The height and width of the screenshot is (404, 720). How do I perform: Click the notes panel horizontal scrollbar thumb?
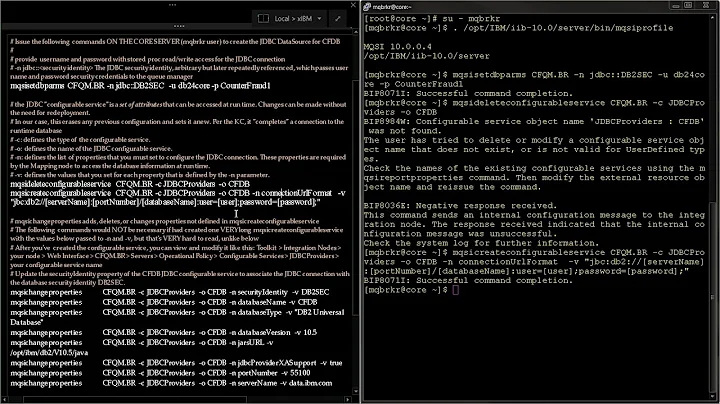135,399
